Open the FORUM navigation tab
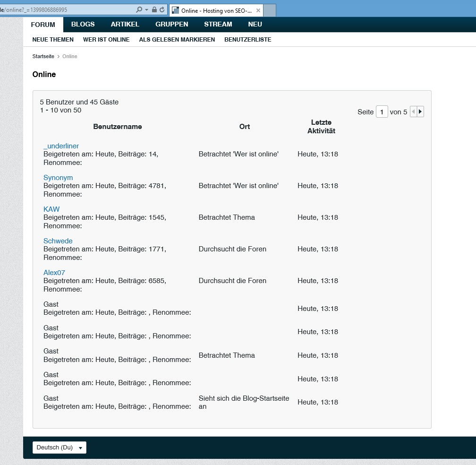The height and width of the screenshot is (465, 476). pos(43,25)
